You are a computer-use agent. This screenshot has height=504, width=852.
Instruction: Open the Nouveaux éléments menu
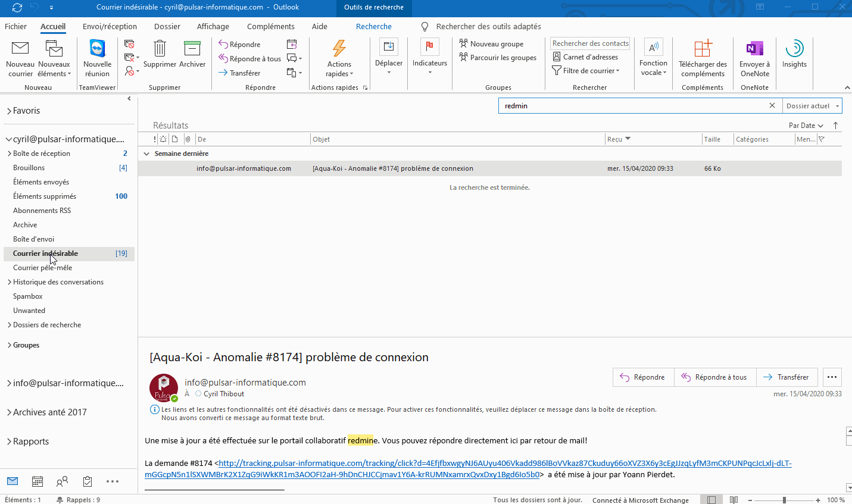click(54, 59)
